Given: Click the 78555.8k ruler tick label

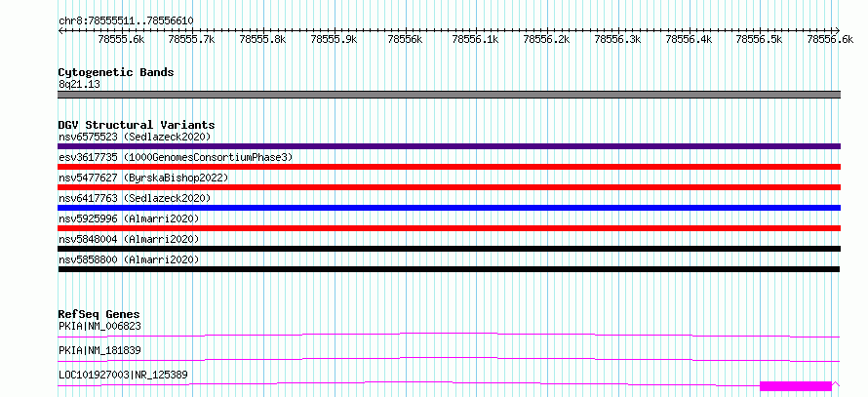Looking at the screenshot, I should (263, 39).
